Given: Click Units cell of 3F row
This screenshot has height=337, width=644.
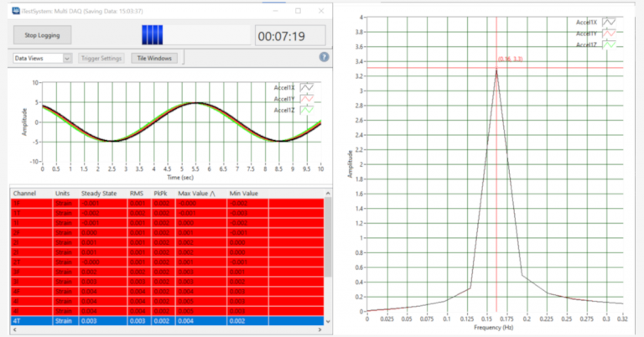Looking at the screenshot, I should point(65,272).
